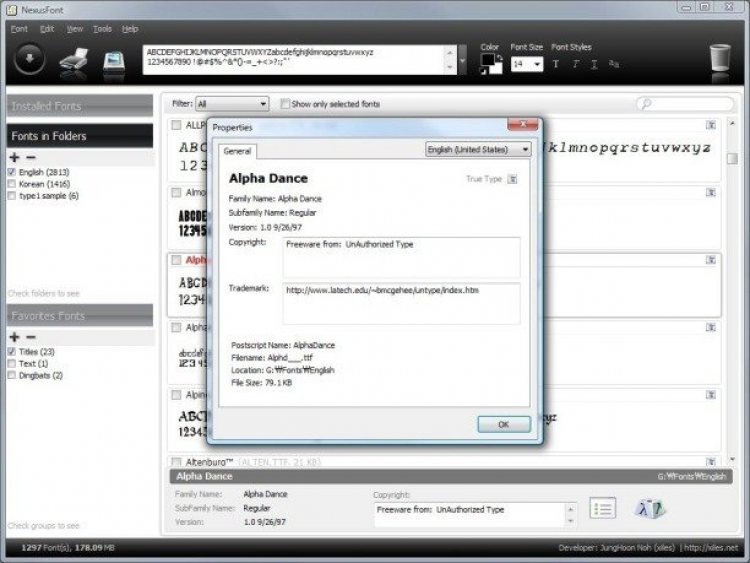This screenshot has width=750, height=563.
Task: Click the recycle bin icon in toolbar
Action: tap(719, 58)
